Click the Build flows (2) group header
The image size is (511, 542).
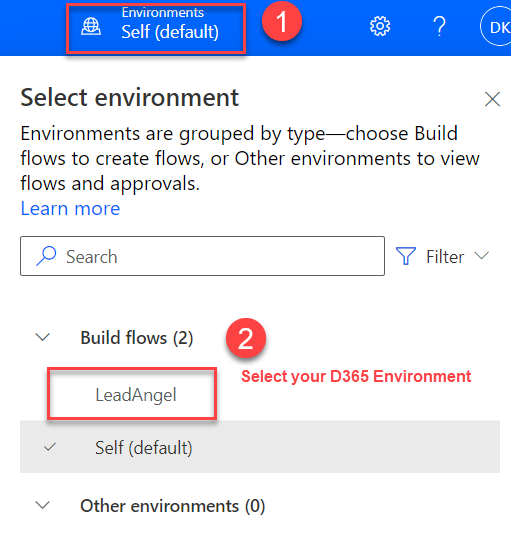coord(137,337)
